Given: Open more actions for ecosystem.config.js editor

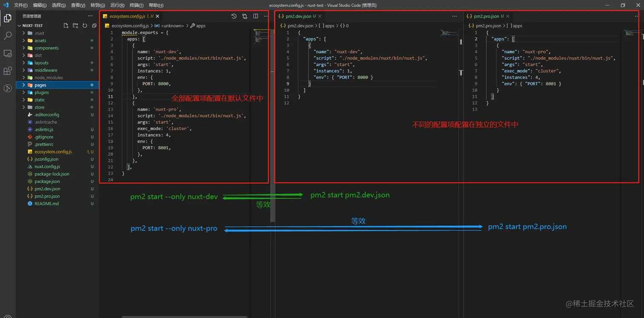Looking at the screenshot, I should tap(266, 16).
